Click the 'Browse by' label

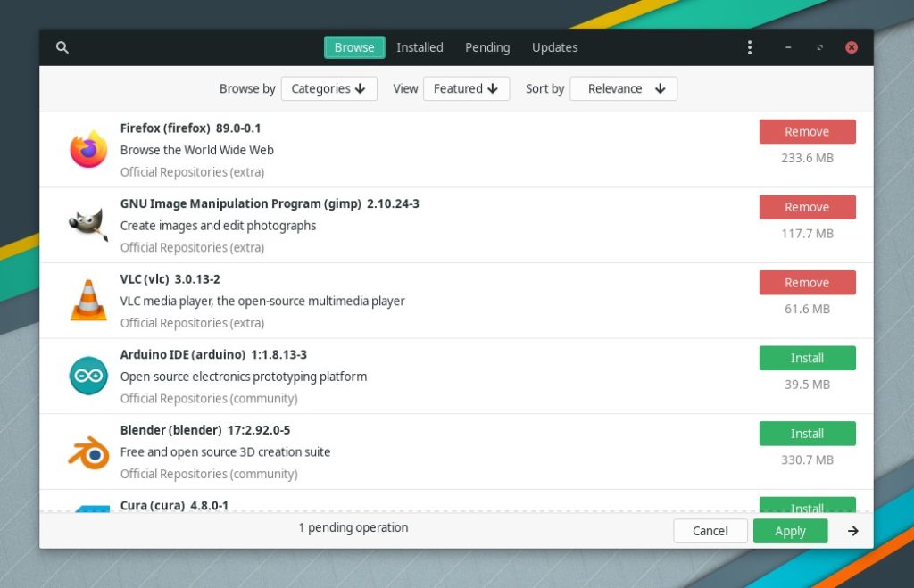[247, 88]
